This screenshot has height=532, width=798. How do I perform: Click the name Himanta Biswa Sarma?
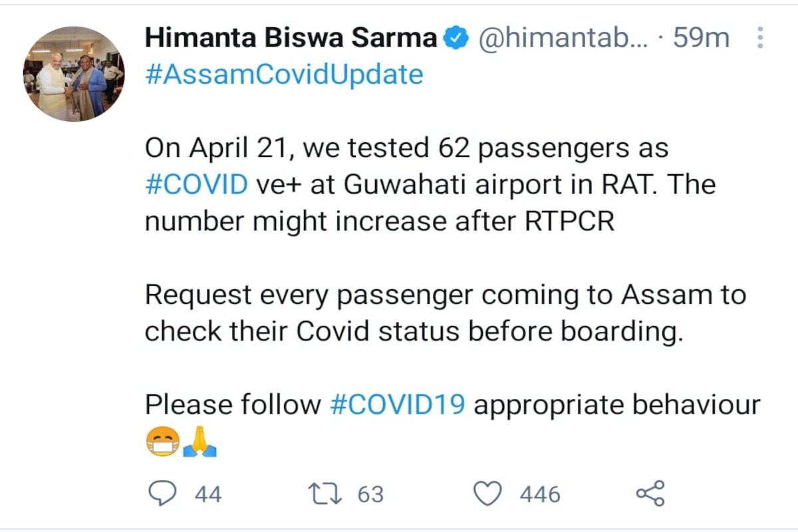pos(291,39)
